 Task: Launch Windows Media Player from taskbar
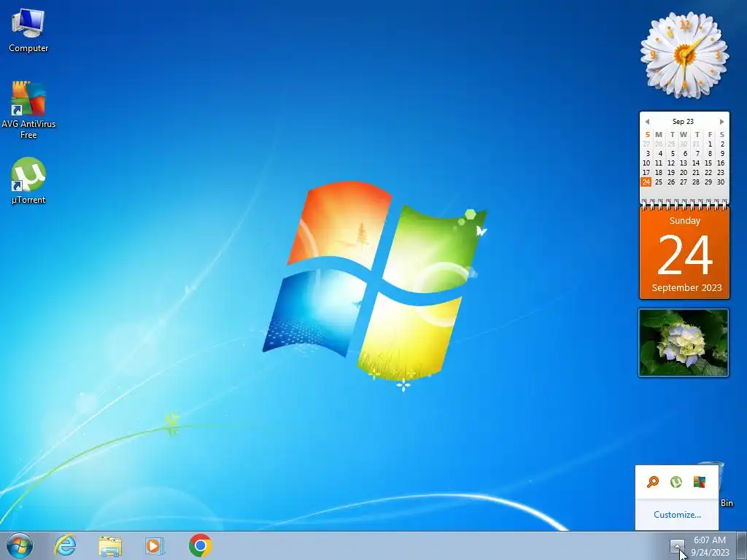coord(155,545)
